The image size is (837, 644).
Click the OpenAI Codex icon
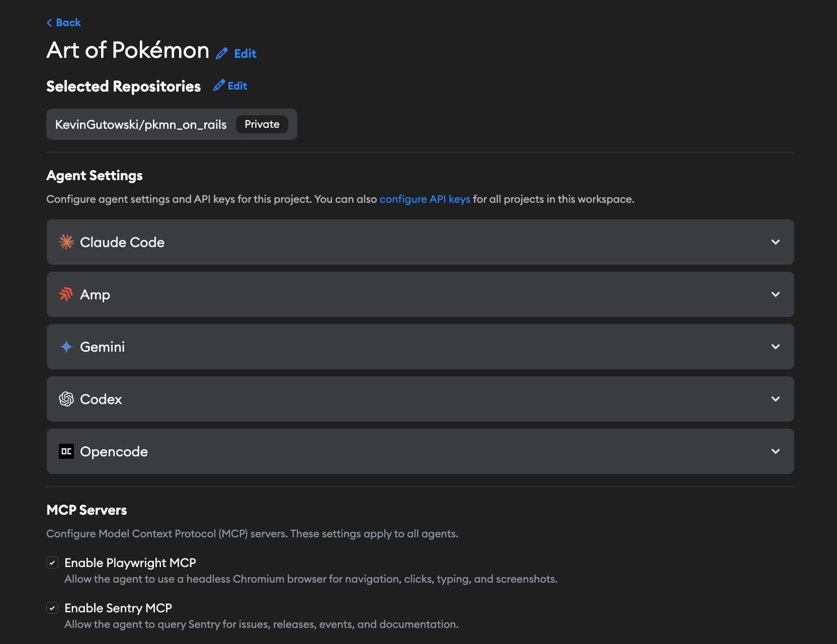(x=66, y=399)
